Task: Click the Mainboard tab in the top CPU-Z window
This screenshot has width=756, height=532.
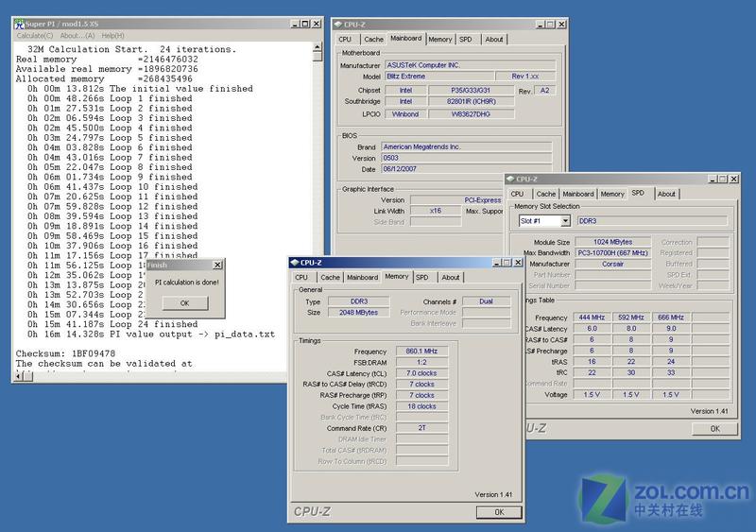Action: (x=406, y=38)
